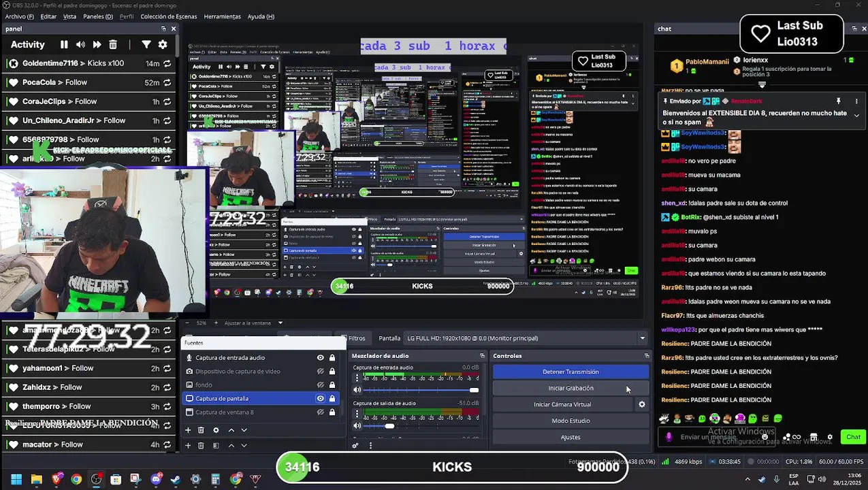Open Ajustes in Controles
The height and width of the screenshot is (490, 868).
coord(570,437)
